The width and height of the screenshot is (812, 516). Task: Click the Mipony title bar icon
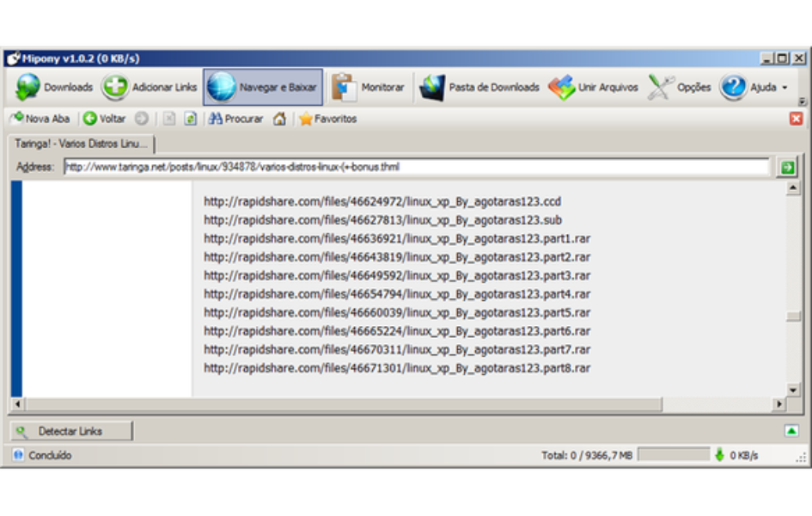(14, 58)
